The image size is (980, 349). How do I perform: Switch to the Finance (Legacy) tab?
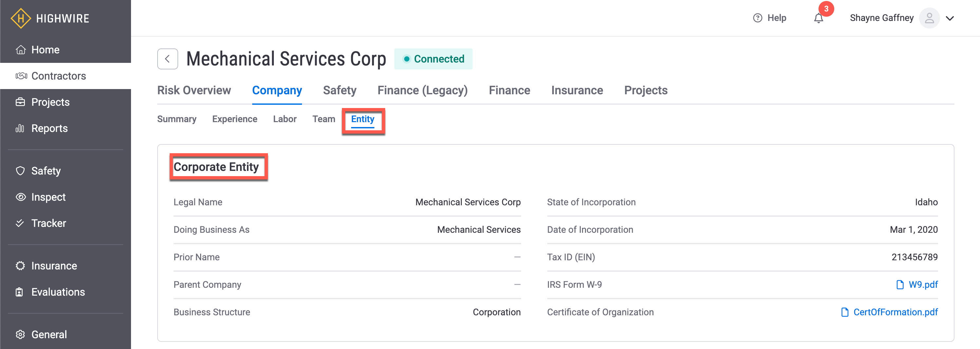click(422, 90)
